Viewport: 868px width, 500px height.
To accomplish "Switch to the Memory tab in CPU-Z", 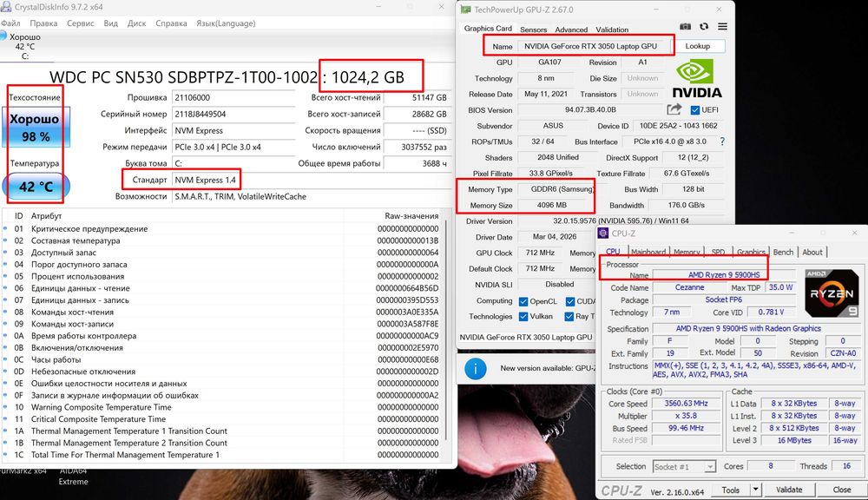I will coord(687,252).
